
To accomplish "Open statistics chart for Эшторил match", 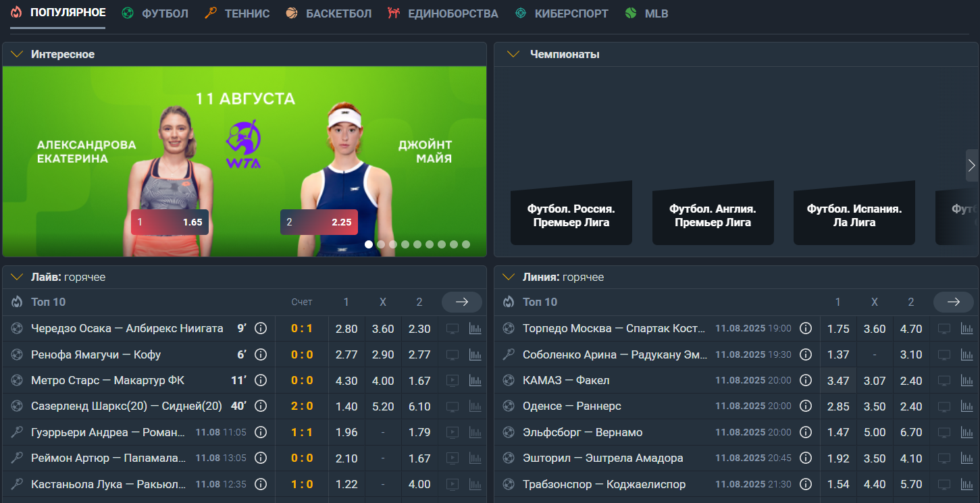I will pos(967,458).
